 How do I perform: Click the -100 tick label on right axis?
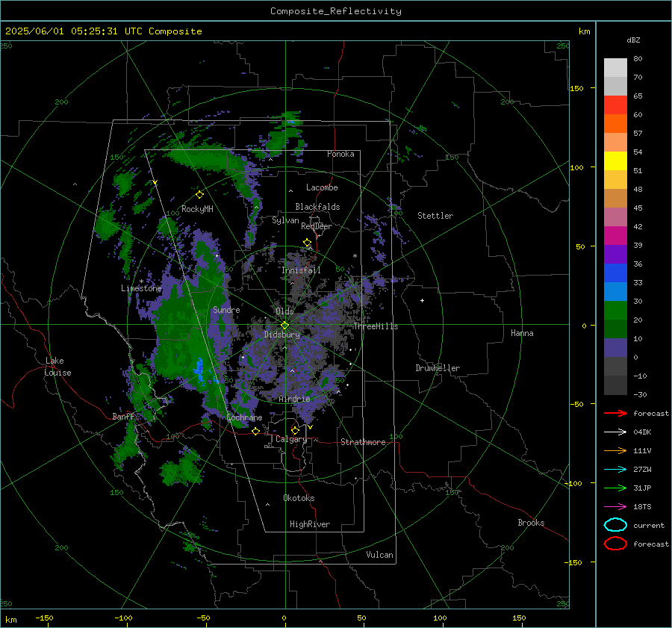coord(573,483)
